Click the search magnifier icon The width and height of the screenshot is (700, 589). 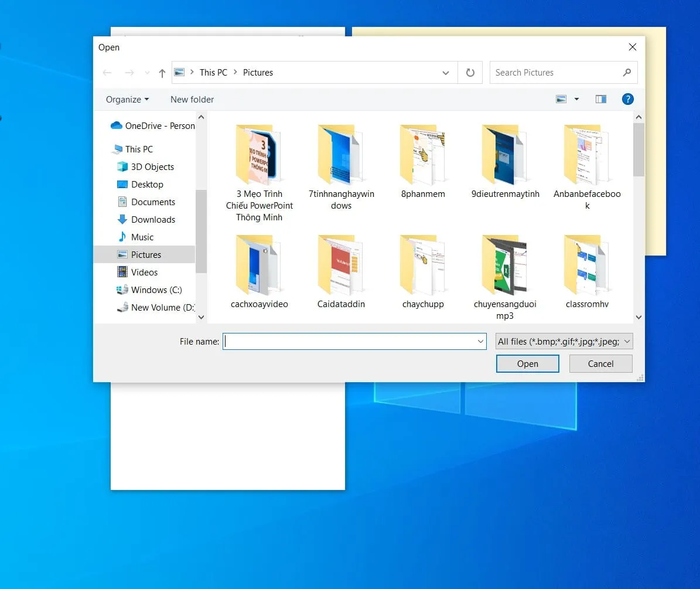point(627,73)
